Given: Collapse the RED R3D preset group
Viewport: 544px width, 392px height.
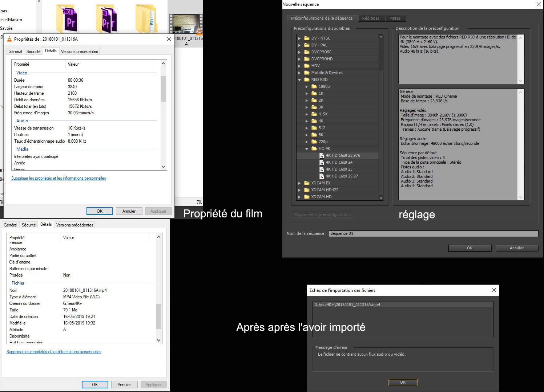Looking at the screenshot, I should click(299, 79).
